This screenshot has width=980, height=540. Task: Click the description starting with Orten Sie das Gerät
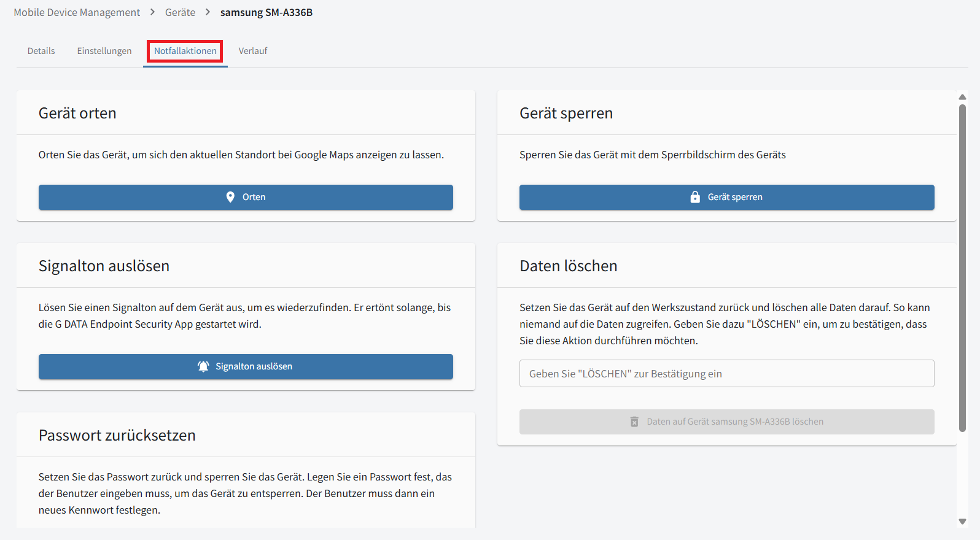[241, 155]
